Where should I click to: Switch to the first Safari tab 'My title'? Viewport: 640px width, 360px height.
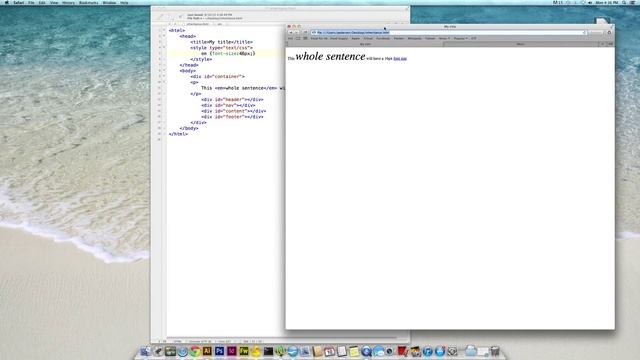pos(365,44)
